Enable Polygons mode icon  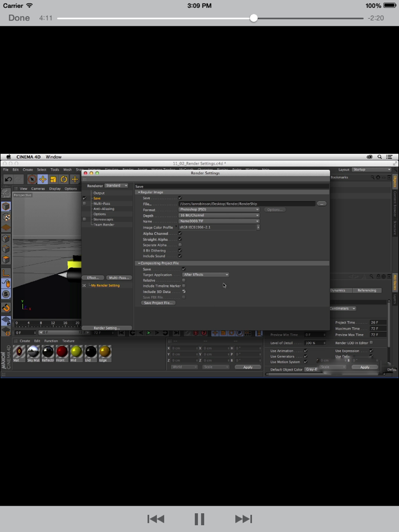pyautogui.click(x=6, y=259)
